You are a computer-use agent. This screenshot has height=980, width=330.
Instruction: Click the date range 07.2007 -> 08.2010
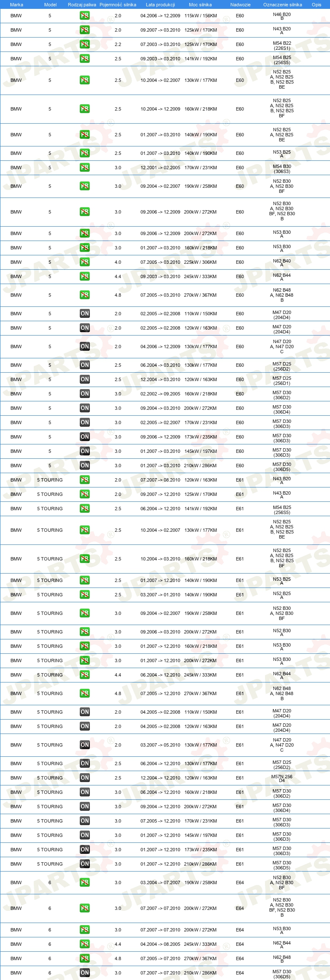160,480
